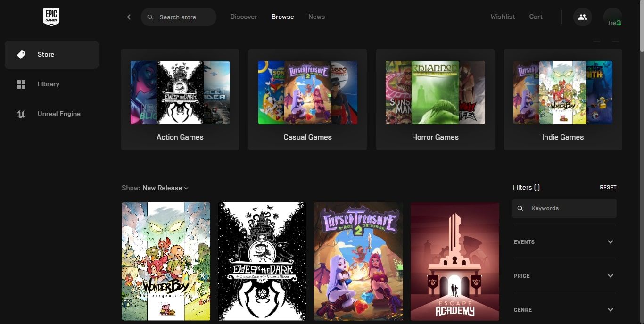
Task: Click the Keywords filter field
Action: click(564, 208)
